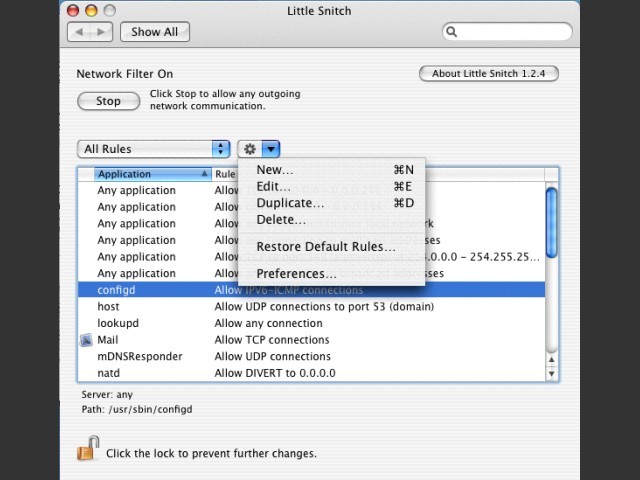Image resolution: width=640 pixels, height=480 pixels.
Task: Click 'Allow DIVERT to 0.0.0.0' rule text
Action: coord(275,373)
